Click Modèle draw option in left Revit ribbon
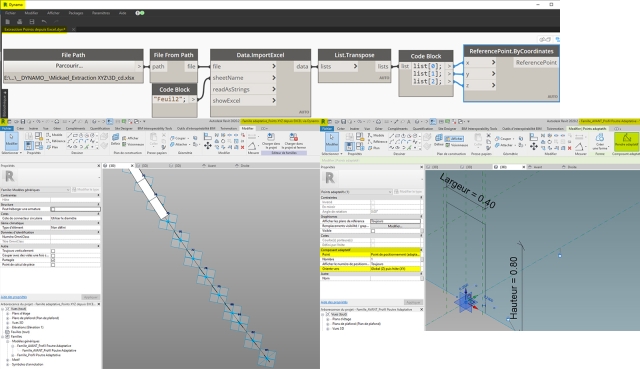Image resolution: width=640 pixels, height=369 pixels. pyautogui.click(x=54, y=135)
